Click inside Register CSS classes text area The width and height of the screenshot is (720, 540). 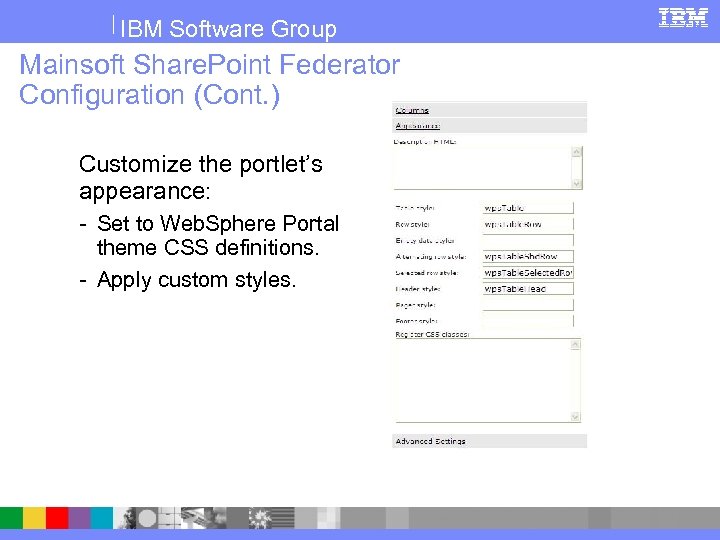[482, 380]
